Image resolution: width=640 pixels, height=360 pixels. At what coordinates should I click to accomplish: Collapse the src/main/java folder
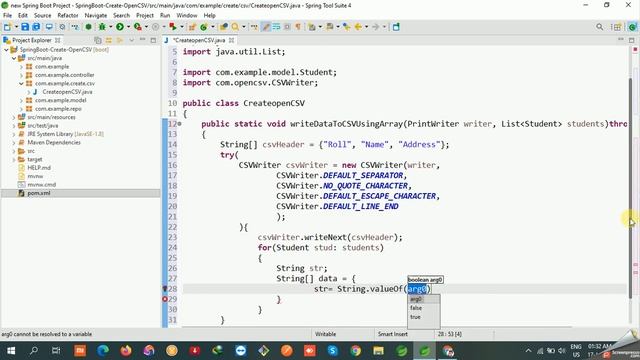coord(14,58)
